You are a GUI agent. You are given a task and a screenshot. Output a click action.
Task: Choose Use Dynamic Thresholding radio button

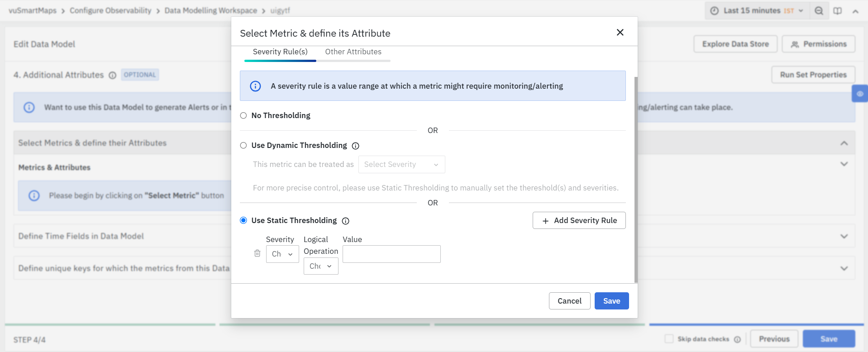(243, 145)
